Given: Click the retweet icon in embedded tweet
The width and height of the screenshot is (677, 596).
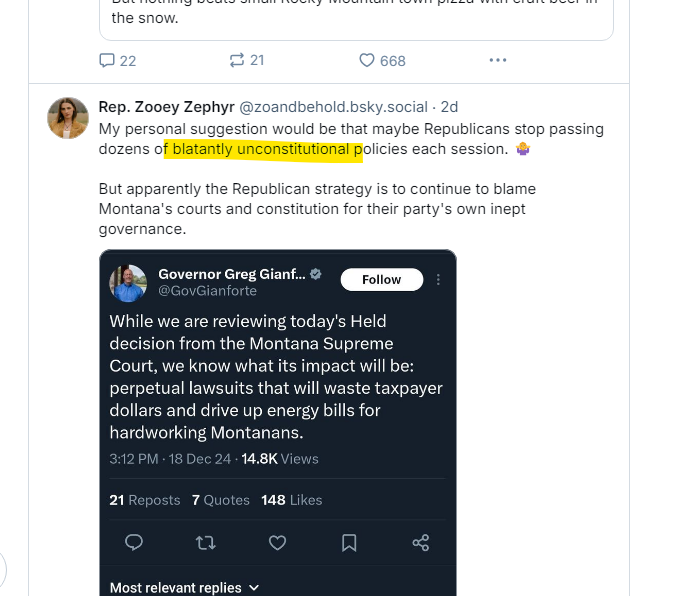Looking at the screenshot, I should (205, 542).
